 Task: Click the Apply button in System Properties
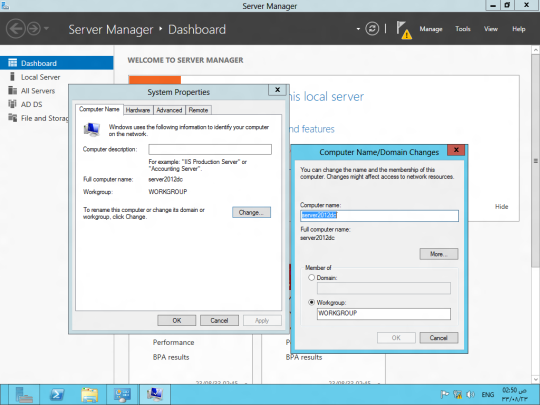[262, 320]
